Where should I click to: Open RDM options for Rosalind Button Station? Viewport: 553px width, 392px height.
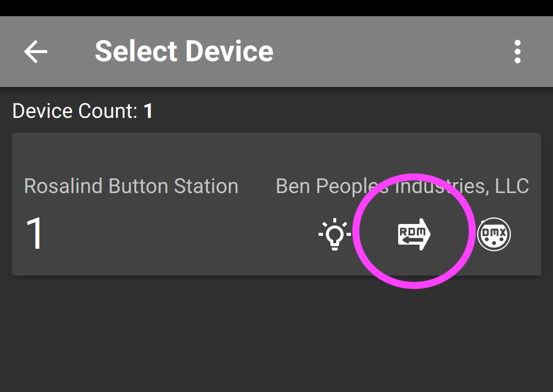(414, 234)
